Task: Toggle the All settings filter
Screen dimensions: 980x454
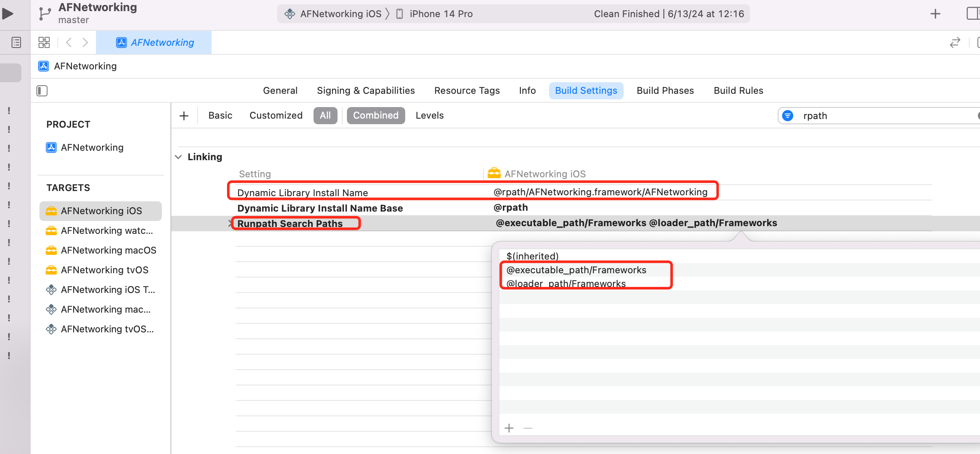Action: pyautogui.click(x=326, y=116)
